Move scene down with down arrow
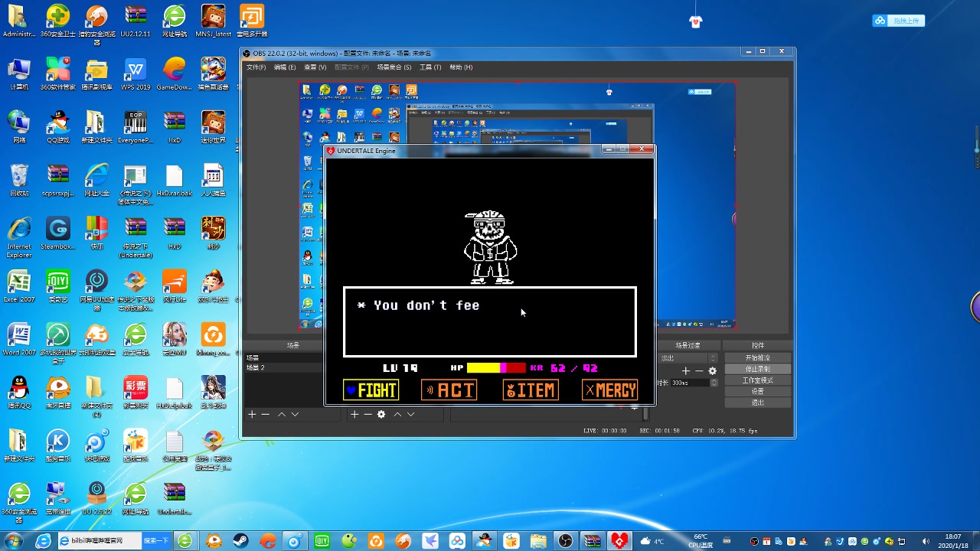The image size is (980, 551). pyautogui.click(x=295, y=414)
